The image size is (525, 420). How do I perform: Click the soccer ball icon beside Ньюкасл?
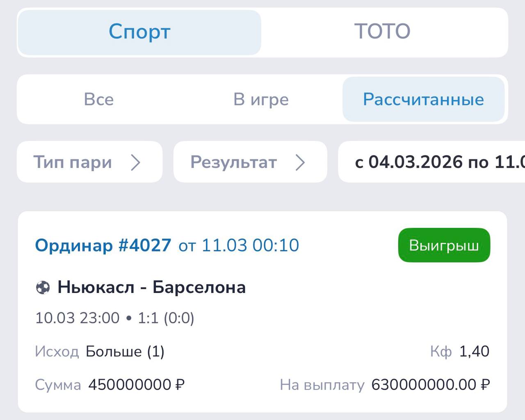point(43,287)
